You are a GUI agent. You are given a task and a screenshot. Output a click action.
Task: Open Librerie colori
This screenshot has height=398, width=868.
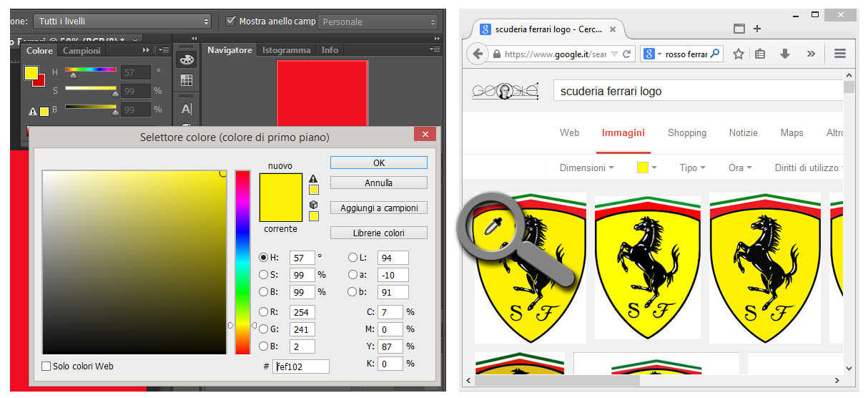[x=379, y=233]
